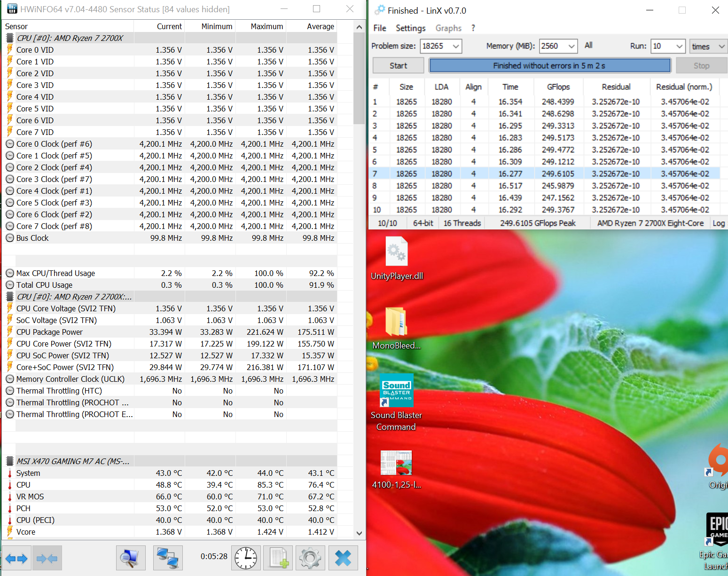The height and width of the screenshot is (576, 728).
Task: Click the icon beside Total CPU Usage
Action: 10,285
